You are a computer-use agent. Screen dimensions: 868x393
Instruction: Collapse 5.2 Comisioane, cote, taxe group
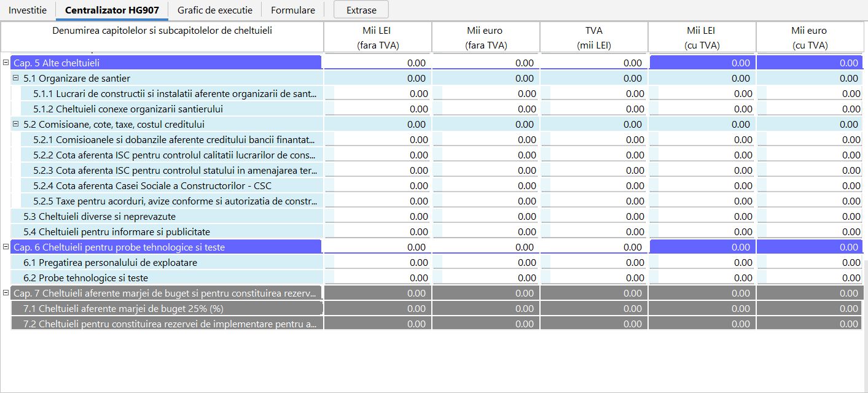pyautogui.click(x=16, y=124)
